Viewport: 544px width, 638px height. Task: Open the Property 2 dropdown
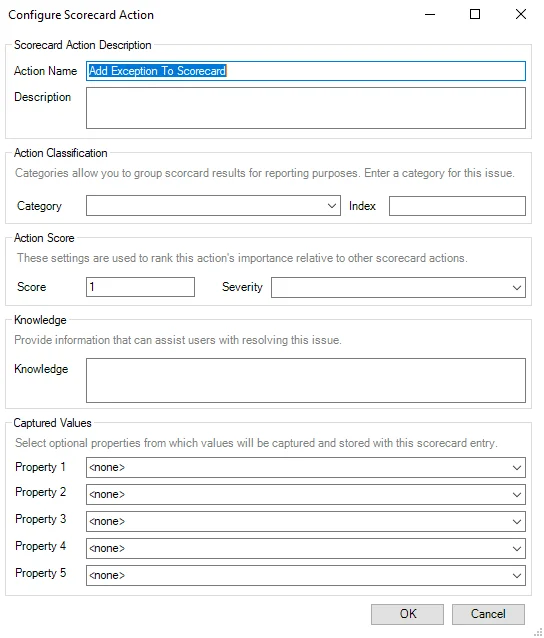click(306, 494)
